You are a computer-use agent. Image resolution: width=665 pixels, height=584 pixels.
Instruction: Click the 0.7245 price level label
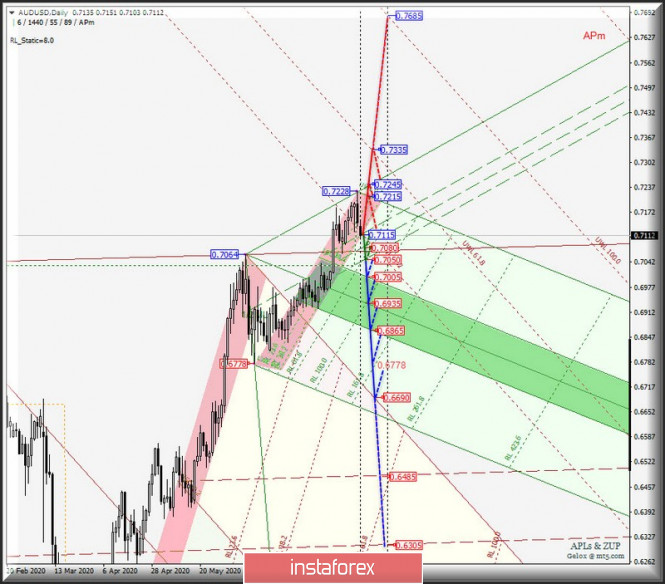(388, 184)
